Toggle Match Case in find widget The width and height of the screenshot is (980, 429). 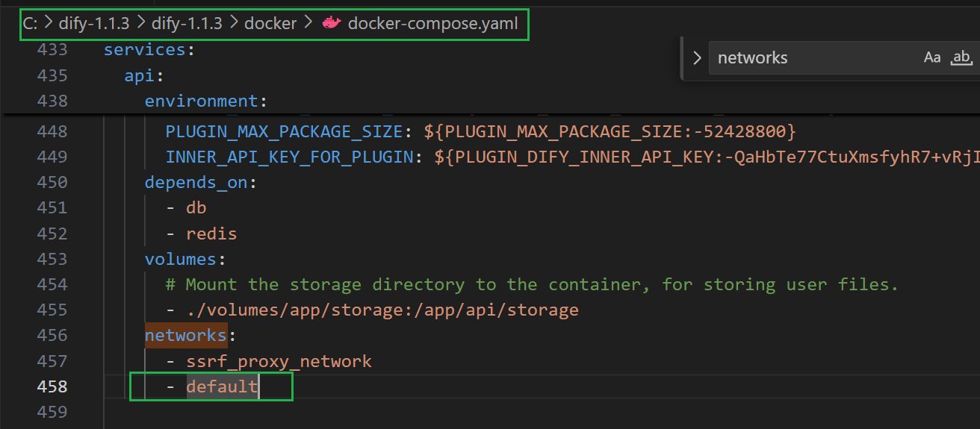(x=932, y=57)
